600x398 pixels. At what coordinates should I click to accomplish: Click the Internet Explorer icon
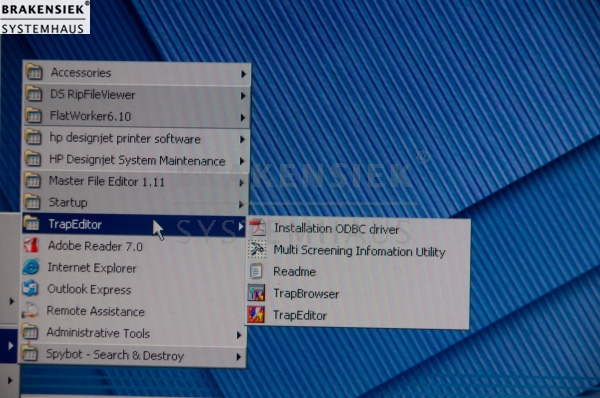31,267
